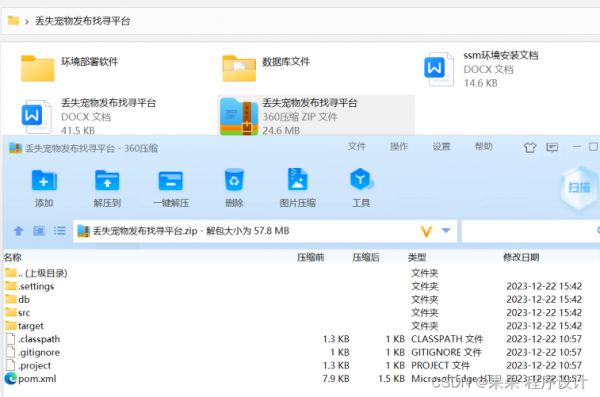The image size is (600, 397).
Task: Click the .gitignore date 2023-12-22 10:57
Action: 544,352
